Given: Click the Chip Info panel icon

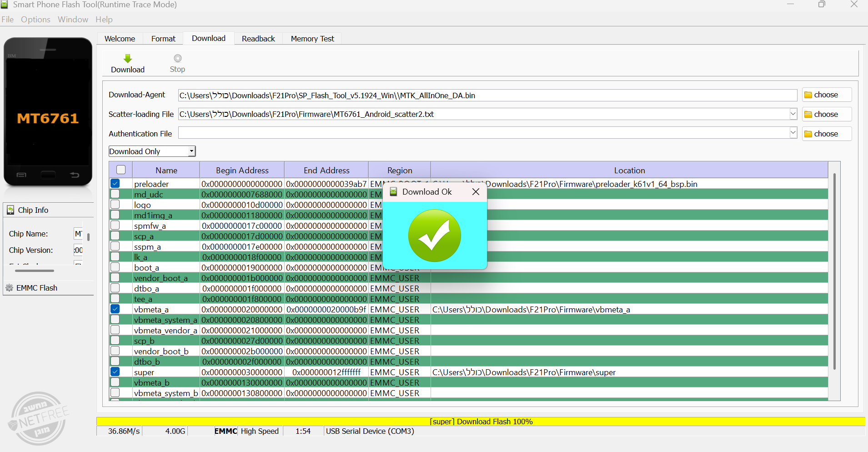Looking at the screenshot, I should [x=10, y=210].
